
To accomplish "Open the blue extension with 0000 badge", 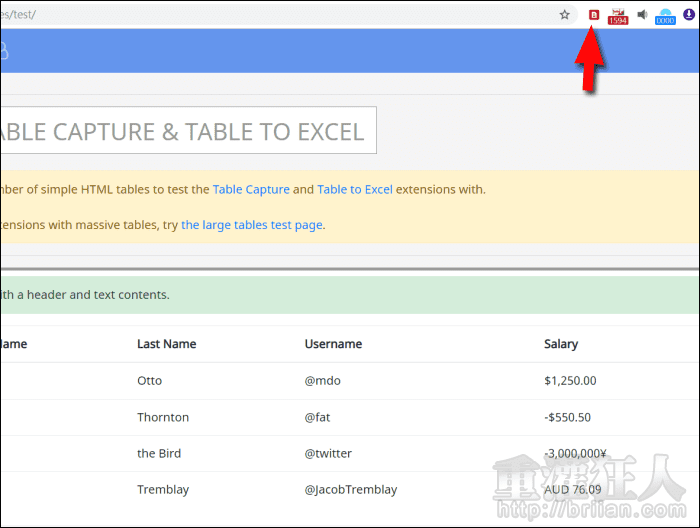I will point(665,16).
